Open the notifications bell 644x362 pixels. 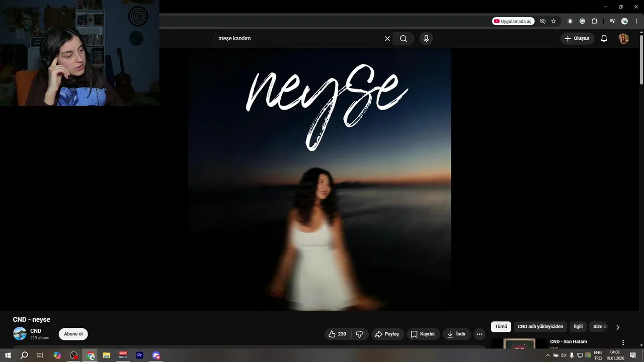tap(604, 38)
